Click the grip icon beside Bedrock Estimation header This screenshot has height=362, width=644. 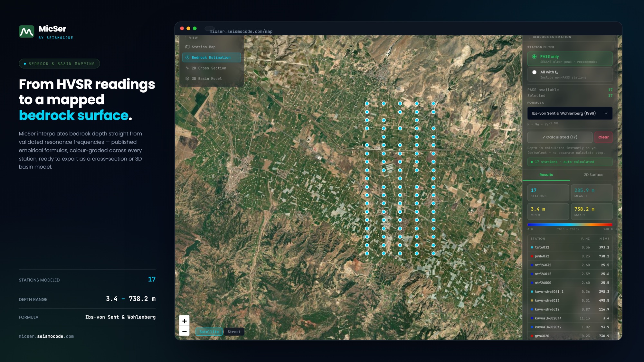pyautogui.click(x=529, y=37)
